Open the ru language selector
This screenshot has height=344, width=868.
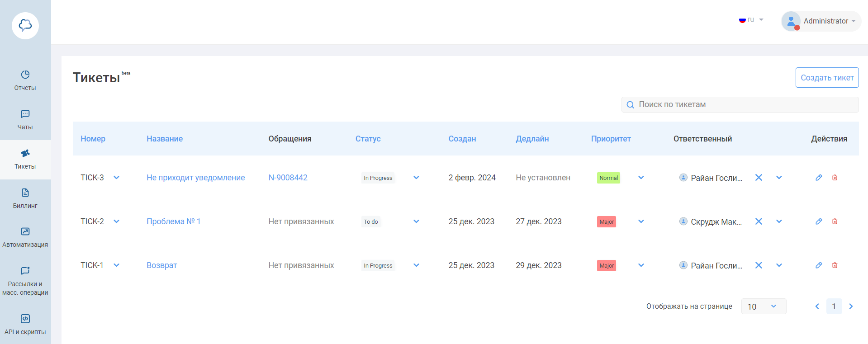point(751,20)
